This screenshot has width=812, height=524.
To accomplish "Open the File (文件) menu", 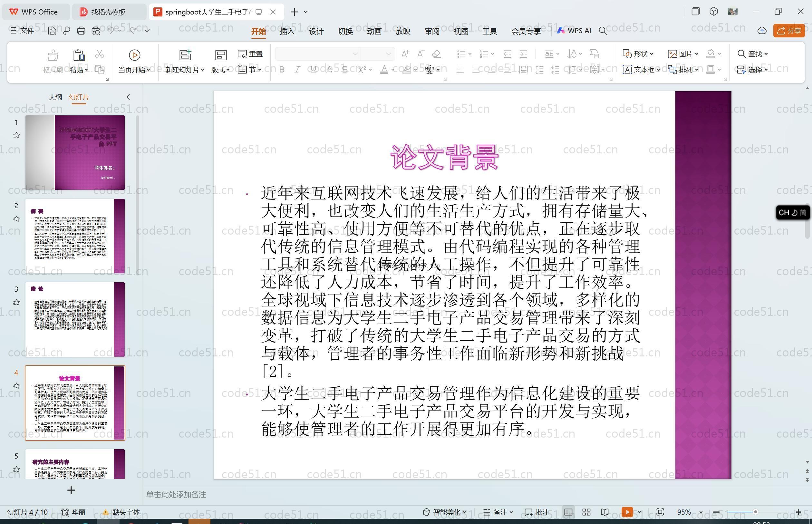I will (x=22, y=31).
